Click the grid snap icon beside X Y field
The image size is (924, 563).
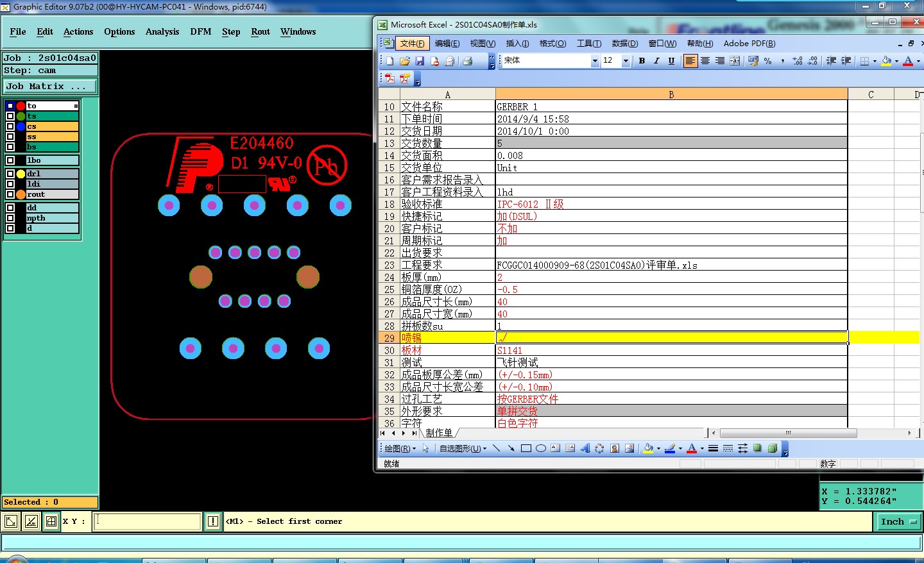click(x=51, y=521)
